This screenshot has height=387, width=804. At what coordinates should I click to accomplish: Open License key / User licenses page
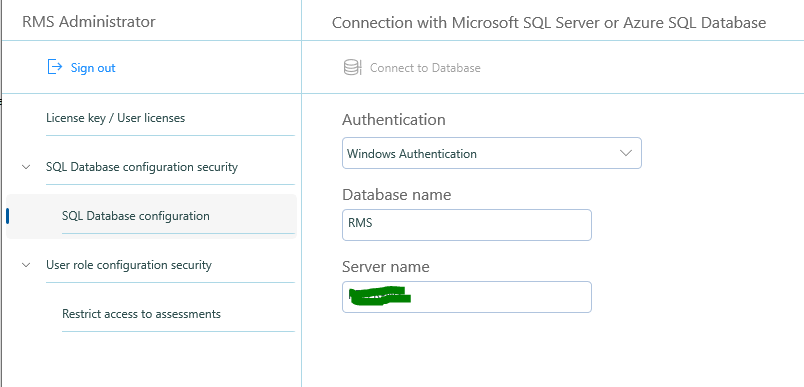tap(115, 118)
